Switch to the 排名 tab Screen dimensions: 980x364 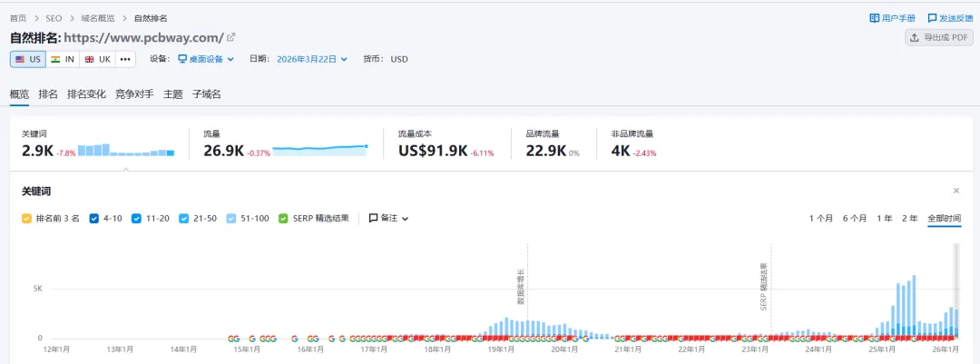[48, 94]
